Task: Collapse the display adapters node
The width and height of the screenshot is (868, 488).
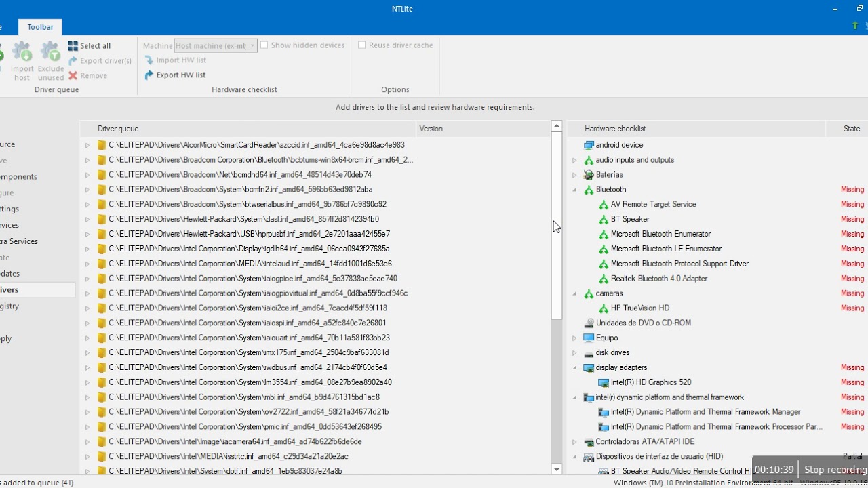Action: click(x=574, y=367)
